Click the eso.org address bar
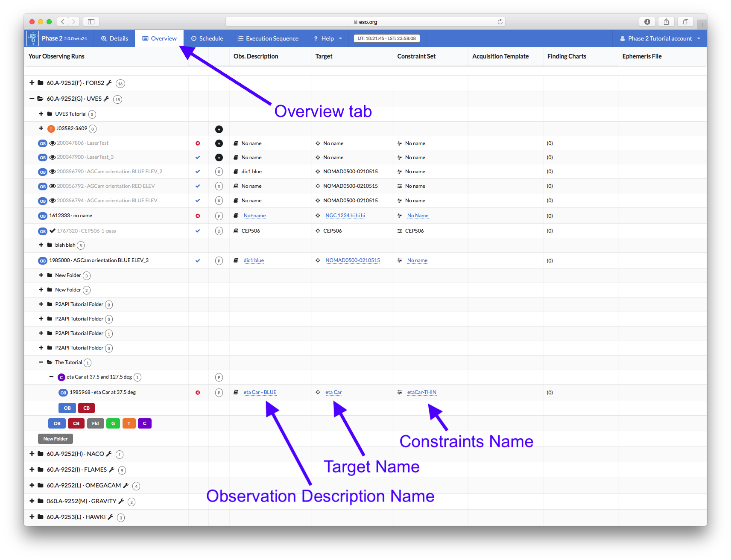The image size is (731, 560). [365, 22]
